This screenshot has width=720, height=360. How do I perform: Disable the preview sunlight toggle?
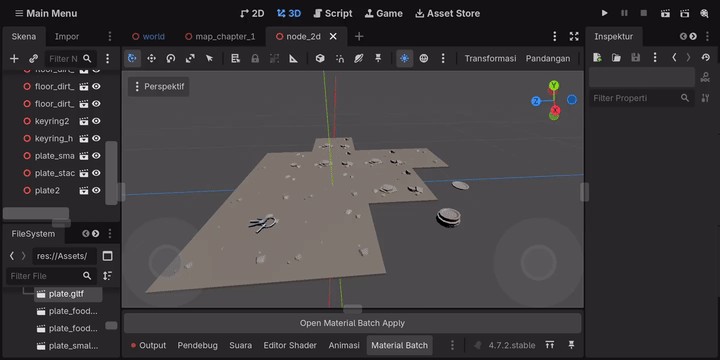point(405,58)
